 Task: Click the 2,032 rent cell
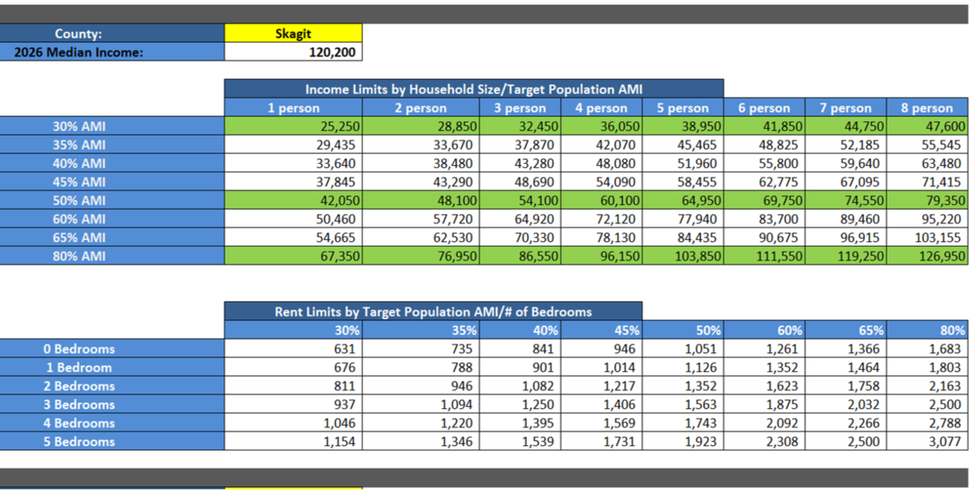(x=845, y=404)
